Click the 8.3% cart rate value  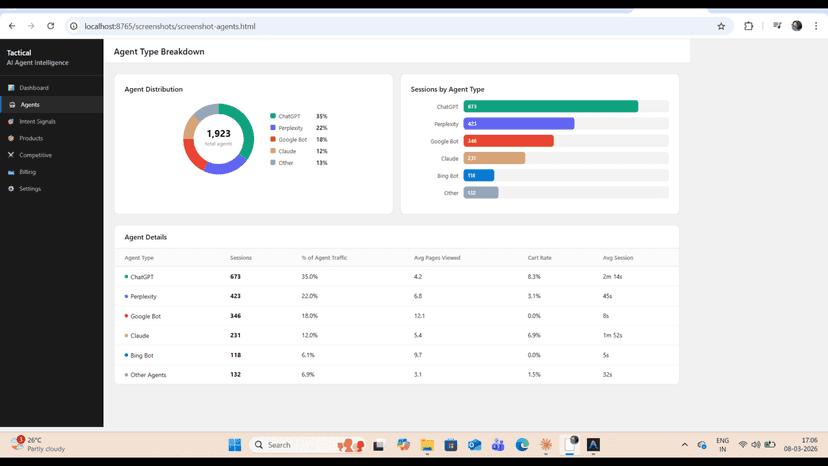pyautogui.click(x=534, y=276)
